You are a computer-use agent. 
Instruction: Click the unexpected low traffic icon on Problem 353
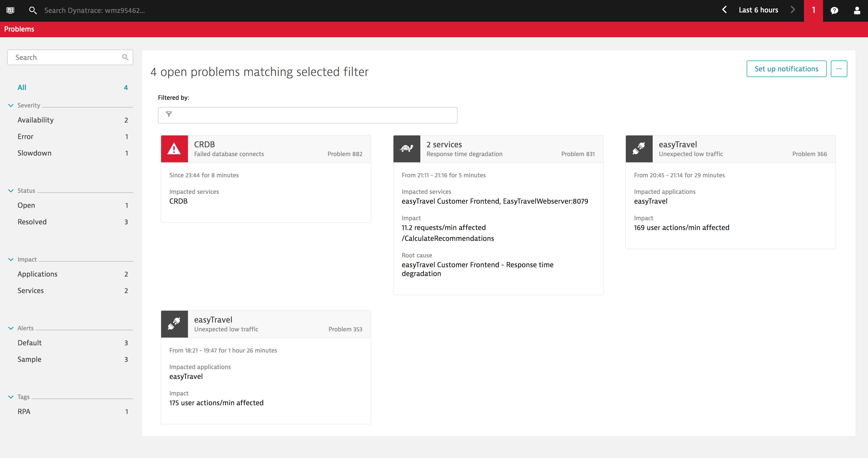click(x=174, y=324)
